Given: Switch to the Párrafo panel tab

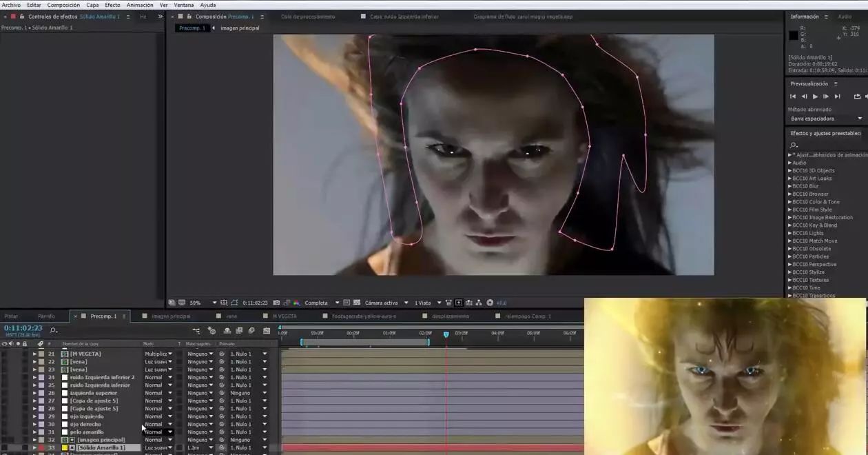Looking at the screenshot, I should coord(46,316).
